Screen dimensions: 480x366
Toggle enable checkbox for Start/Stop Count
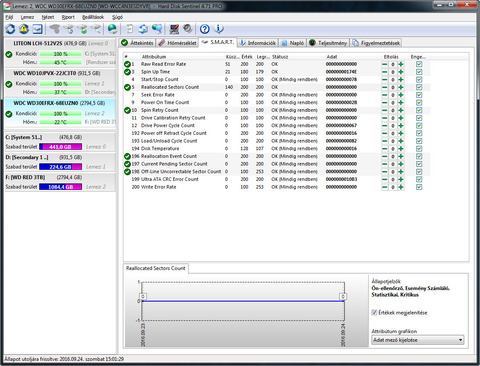[419, 79]
